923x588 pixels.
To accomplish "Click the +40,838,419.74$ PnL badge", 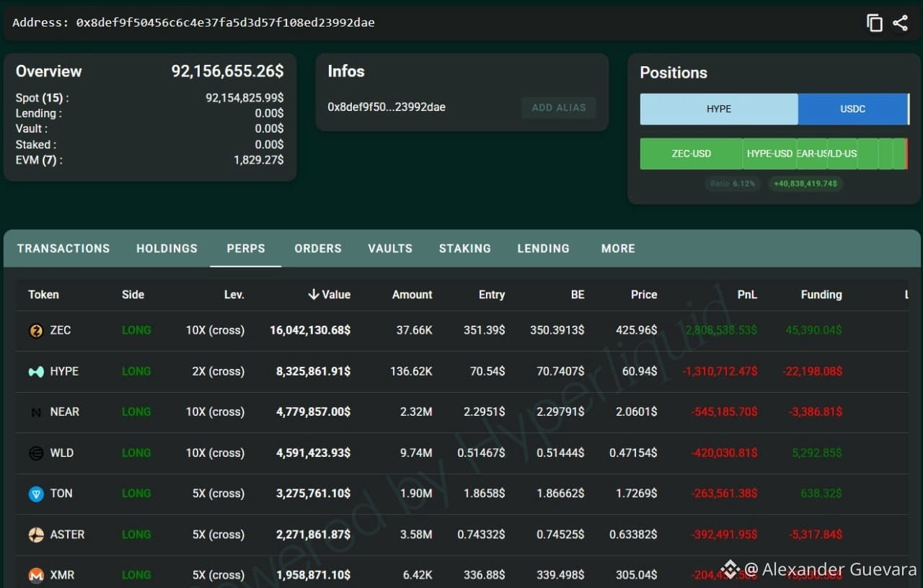I will [805, 184].
